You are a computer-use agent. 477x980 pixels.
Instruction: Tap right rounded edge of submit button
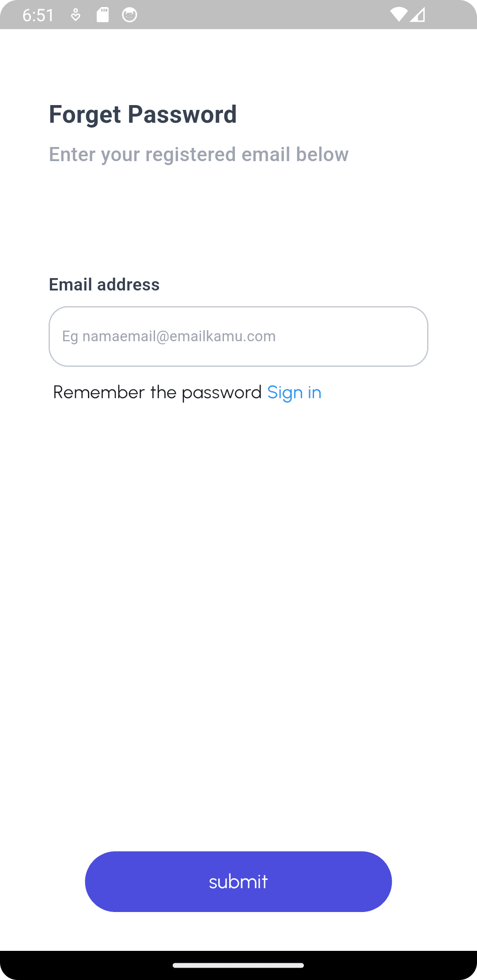tap(378, 882)
